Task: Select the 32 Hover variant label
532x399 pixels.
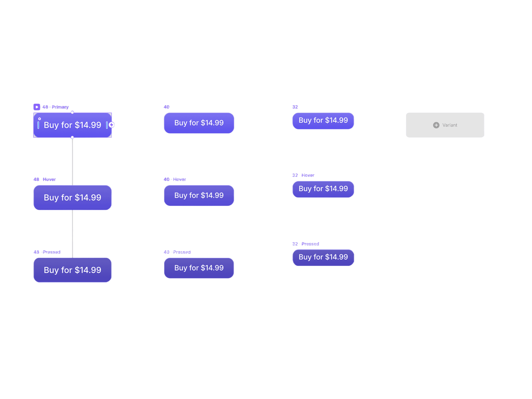Action: tap(303, 175)
